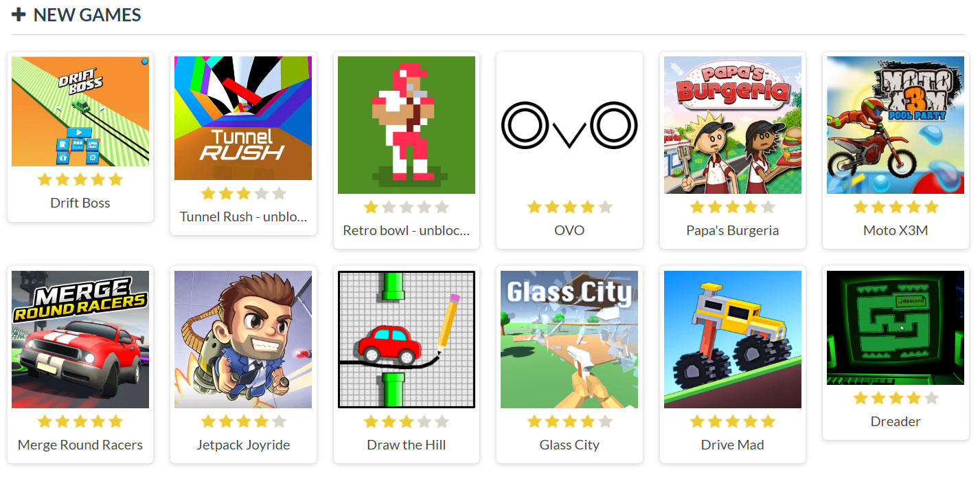Viewport: 980px width, 477px height.
Task: Click the Papa's Burgeria title text
Action: coord(733,230)
